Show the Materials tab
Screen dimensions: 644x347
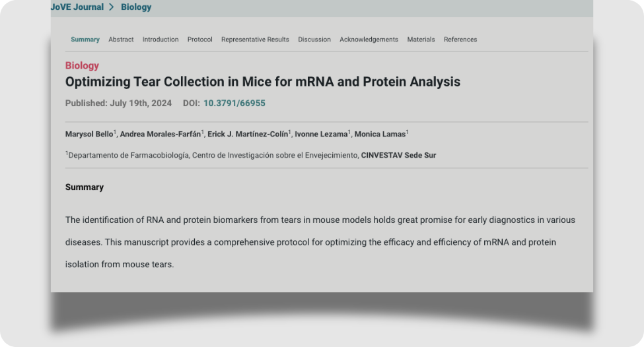(x=421, y=40)
